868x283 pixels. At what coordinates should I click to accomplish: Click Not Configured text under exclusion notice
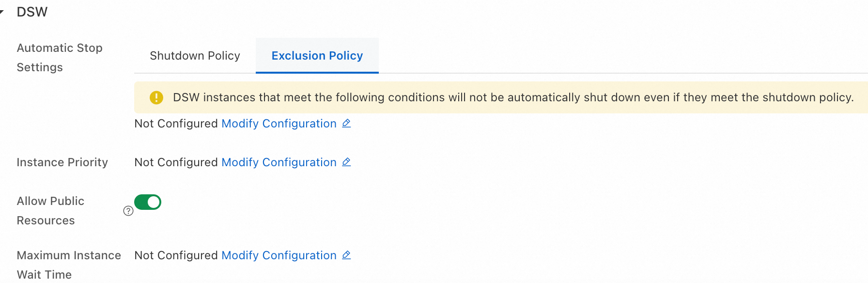(x=176, y=124)
